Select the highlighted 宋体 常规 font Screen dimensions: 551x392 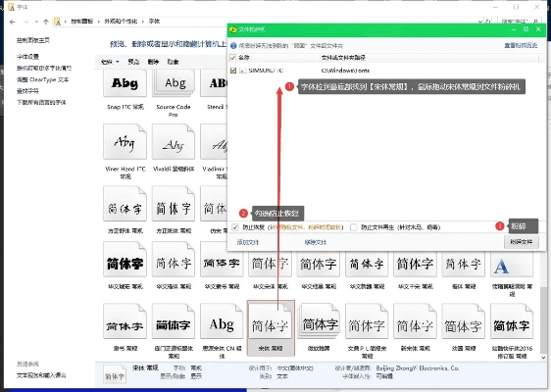(271, 327)
